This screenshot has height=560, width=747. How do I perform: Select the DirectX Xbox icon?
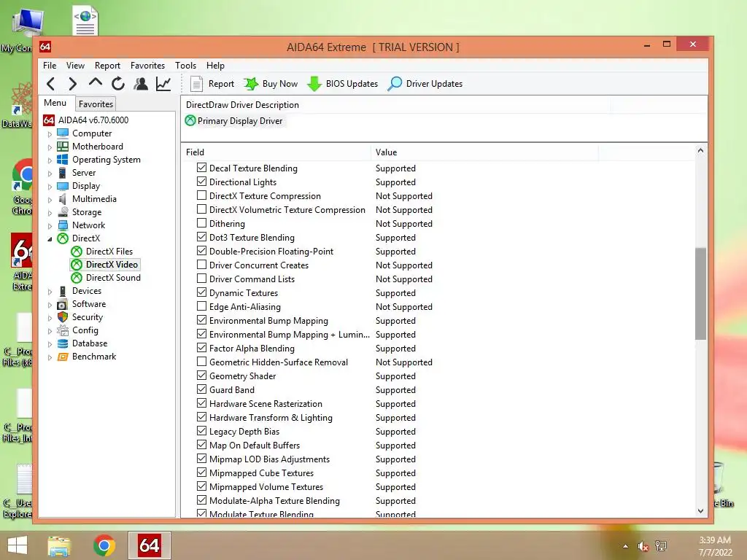[x=63, y=238]
